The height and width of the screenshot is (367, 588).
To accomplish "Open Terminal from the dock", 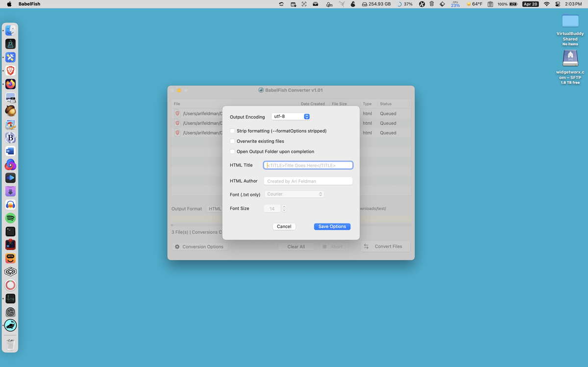I will [10, 231].
